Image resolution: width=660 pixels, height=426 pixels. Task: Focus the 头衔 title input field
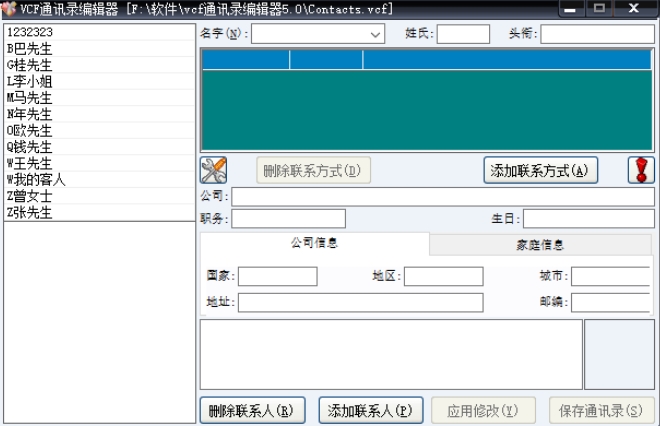coord(597,34)
